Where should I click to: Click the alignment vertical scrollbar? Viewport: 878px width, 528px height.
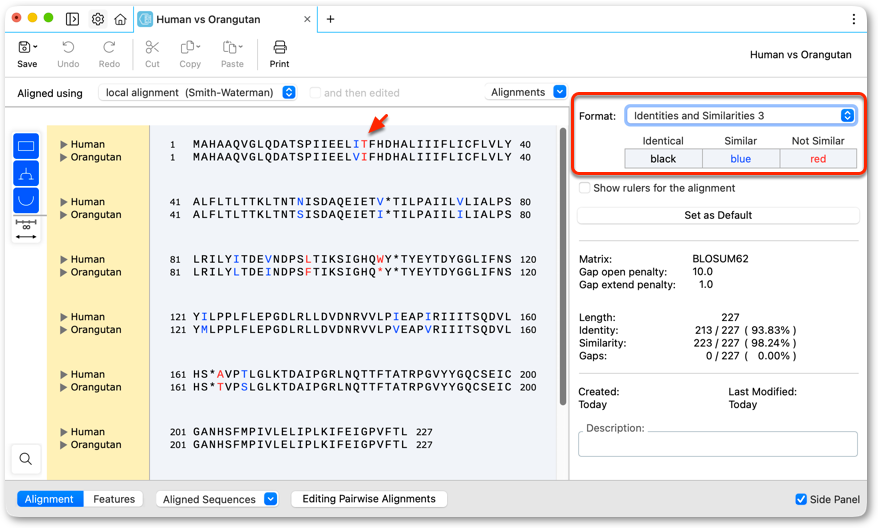coord(563,267)
